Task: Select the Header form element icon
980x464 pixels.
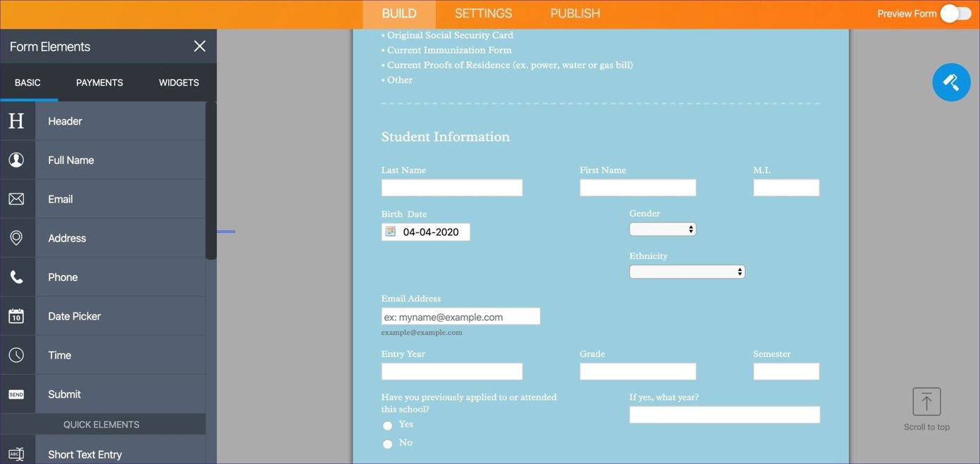Action: point(15,120)
